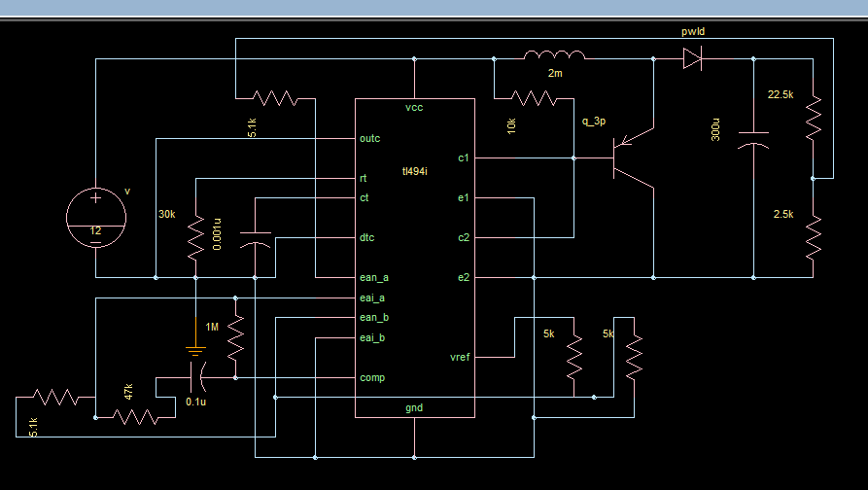Click the 0.1u capacitor symbol
868x490 pixels.
pos(198,377)
